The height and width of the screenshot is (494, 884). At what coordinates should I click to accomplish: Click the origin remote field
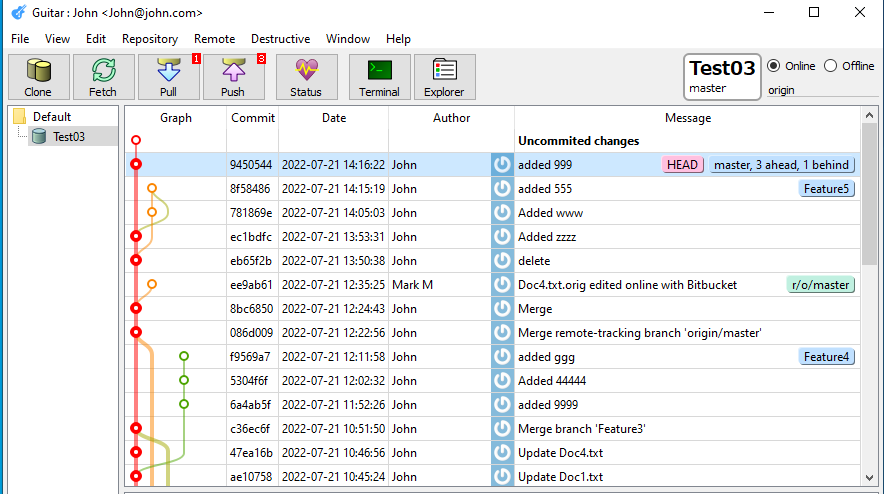coord(821,90)
